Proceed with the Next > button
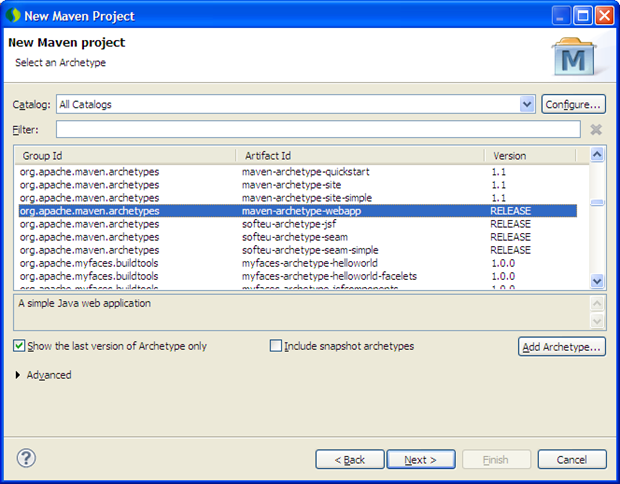The image size is (620, 484). (421, 459)
